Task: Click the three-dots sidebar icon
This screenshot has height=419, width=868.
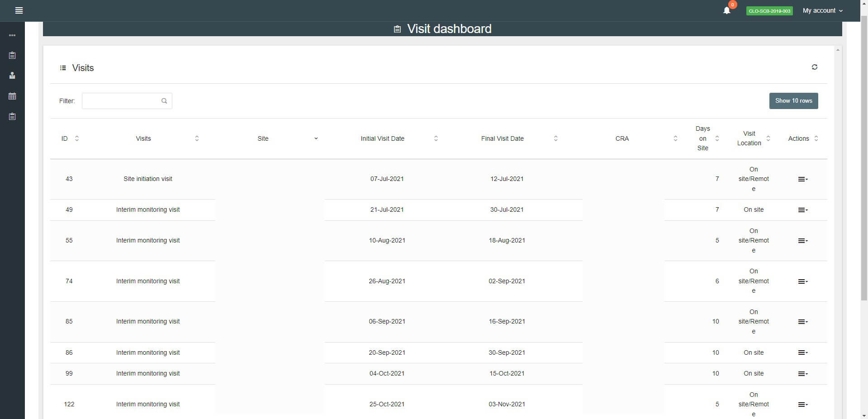Action: (12, 35)
